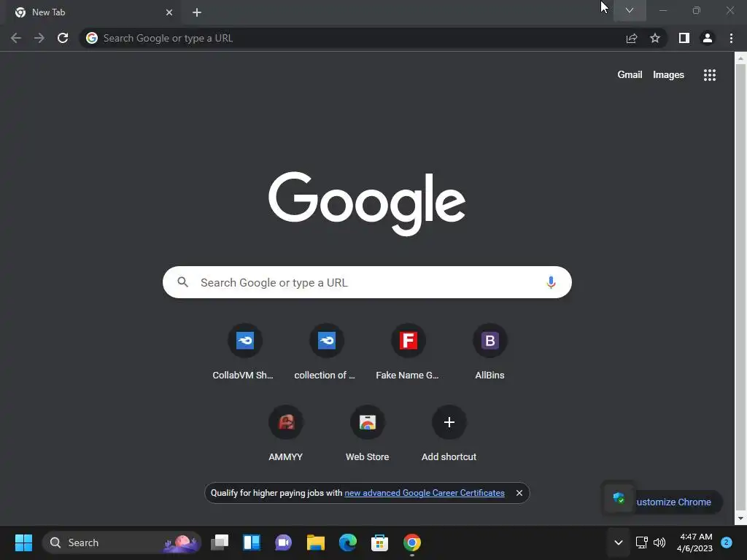Viewport: 747px width, 560px height.
Task: Click the address bar URL field
Action: click(352, 38)
